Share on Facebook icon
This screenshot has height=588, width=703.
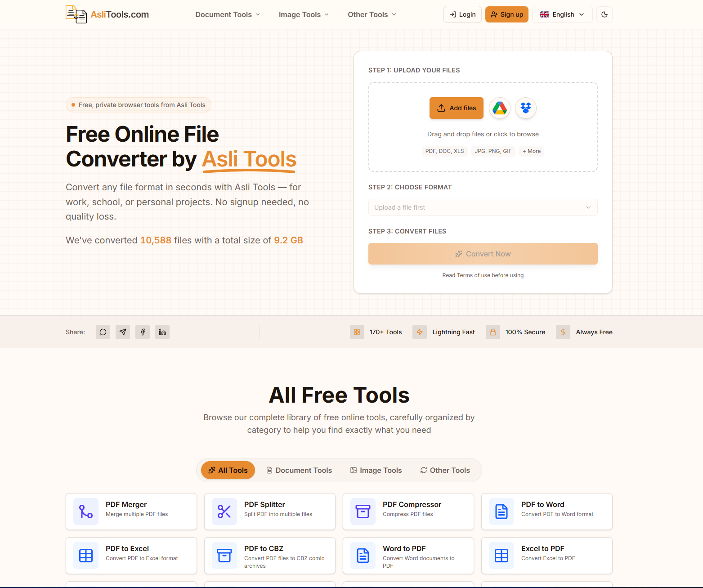143,332
